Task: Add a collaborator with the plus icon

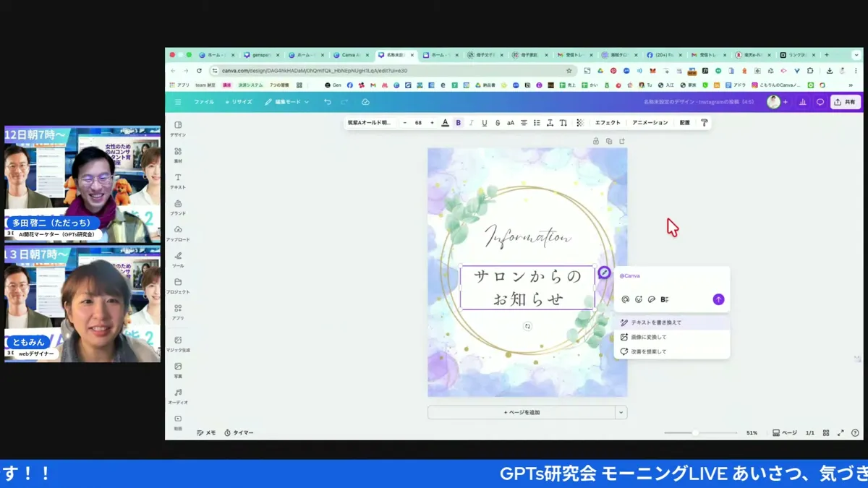Action: point(786,102)
